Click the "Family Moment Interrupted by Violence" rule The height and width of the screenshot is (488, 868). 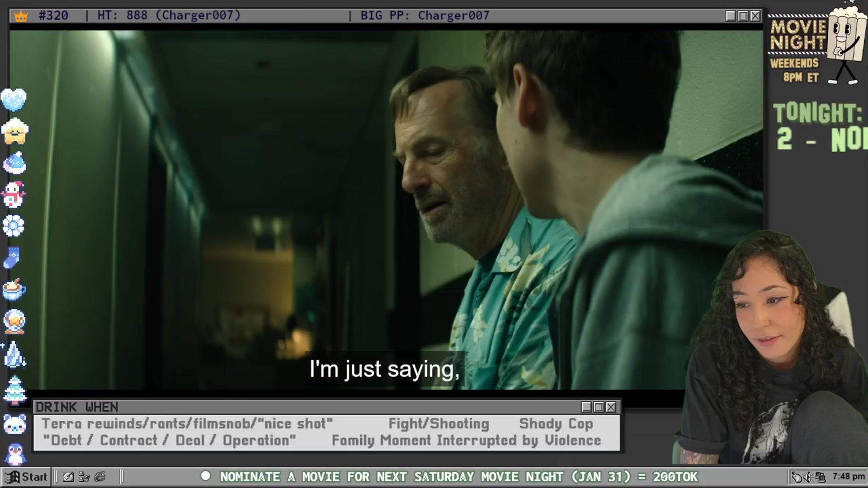[x=467, y=441]
